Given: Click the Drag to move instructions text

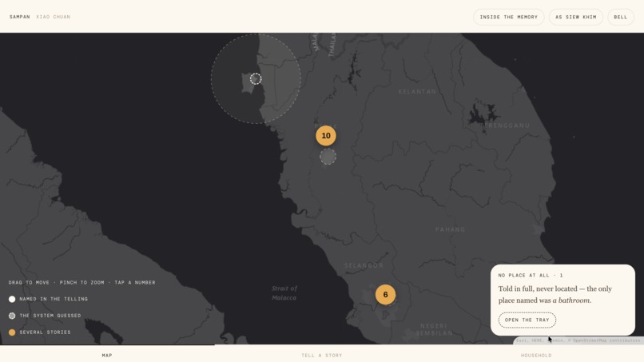Looking at the screenshot, I should [x=81, y=283].
